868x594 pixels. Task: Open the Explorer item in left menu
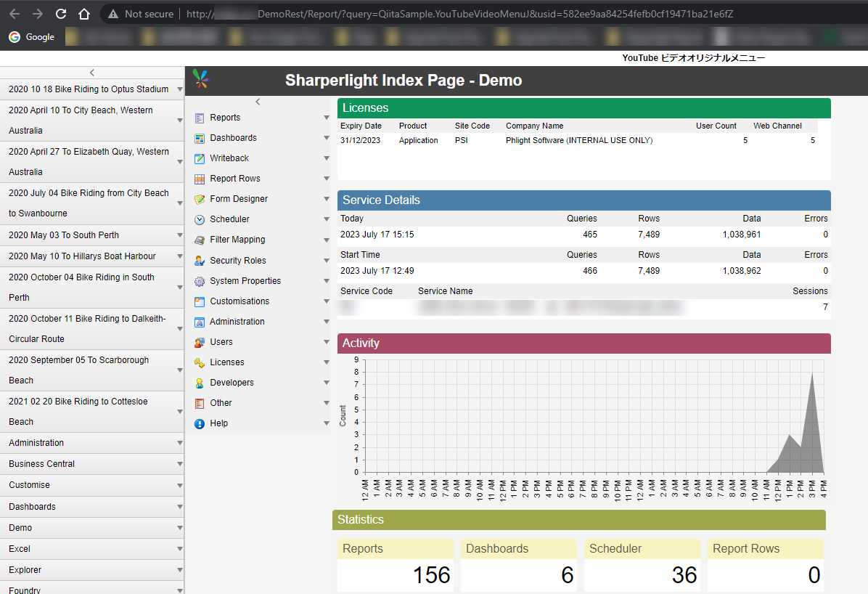pyautogui.click(x=25, y=570)
